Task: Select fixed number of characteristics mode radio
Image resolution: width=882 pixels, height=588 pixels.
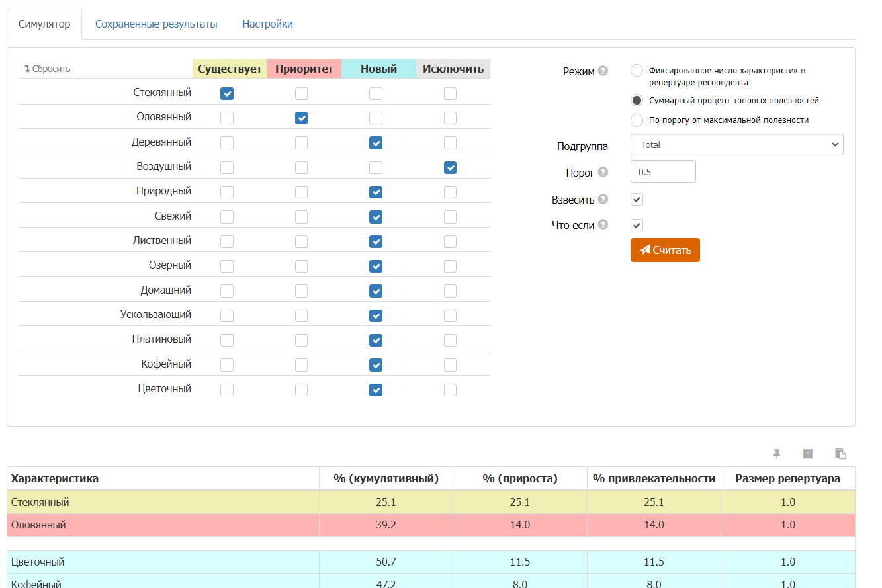Action: point(637,71)
